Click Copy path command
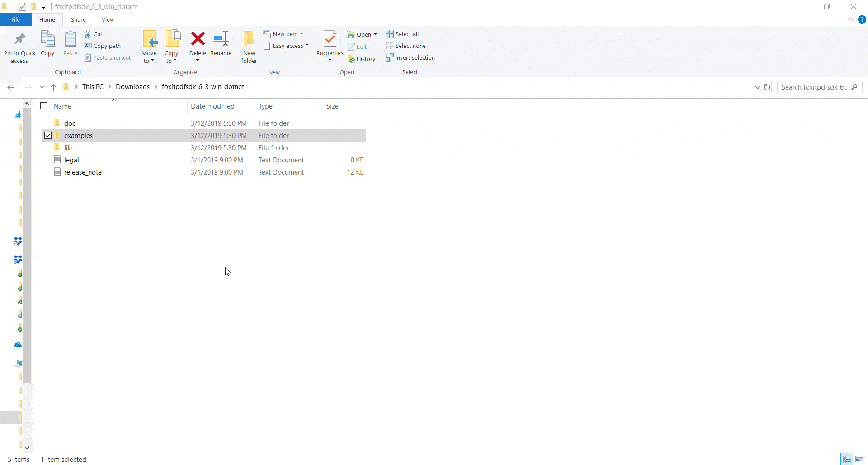 click(x=102, y=46)
